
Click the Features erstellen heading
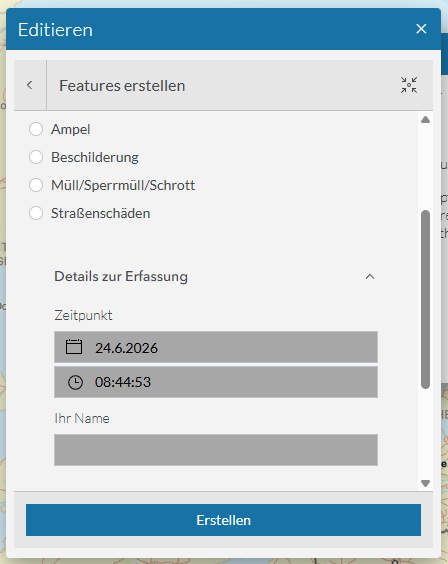pos(122,86)
